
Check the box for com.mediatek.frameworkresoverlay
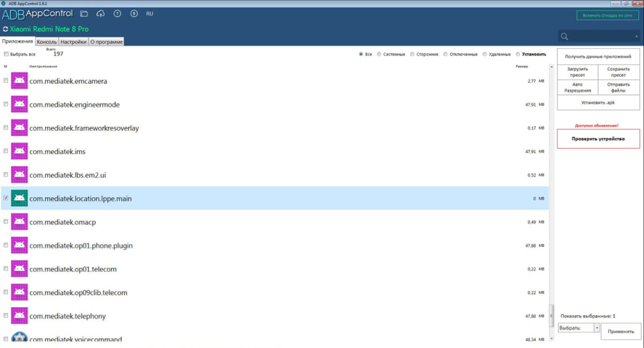click(6, 128)
